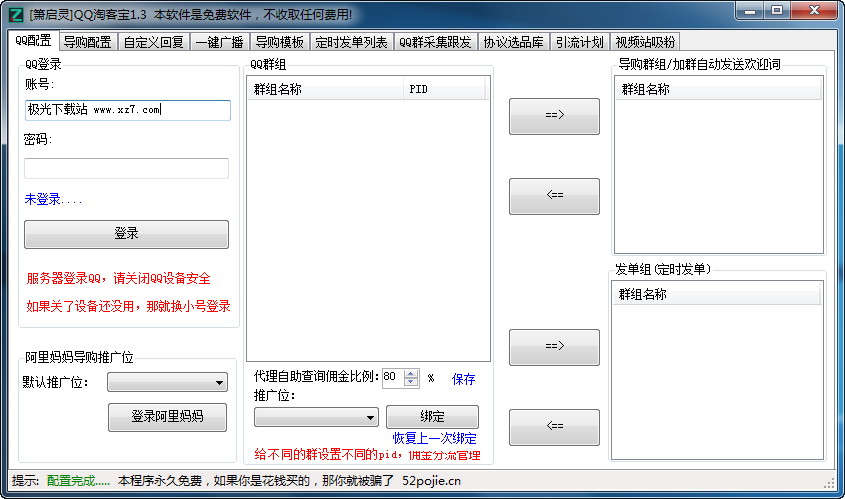Close the QQ淘客宝 window
This screenshot has height=499, width=845.
pyautogui.click(x=814, y=10)
